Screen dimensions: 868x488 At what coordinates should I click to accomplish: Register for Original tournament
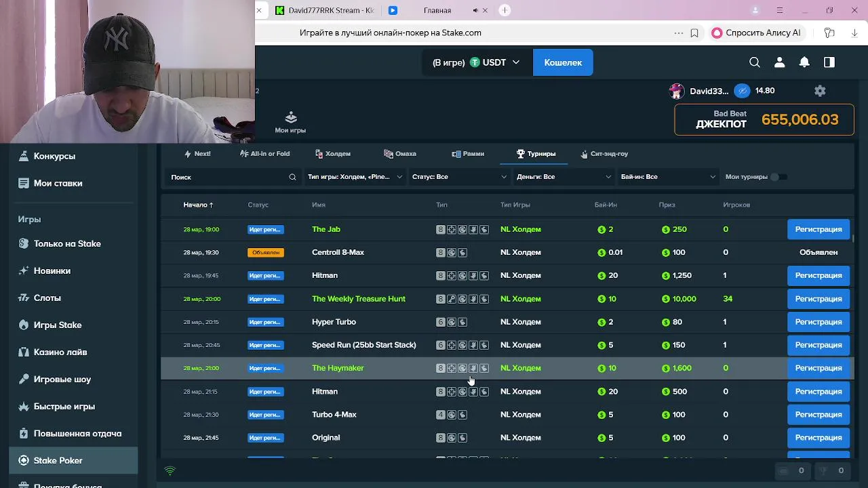coord(818,437)
